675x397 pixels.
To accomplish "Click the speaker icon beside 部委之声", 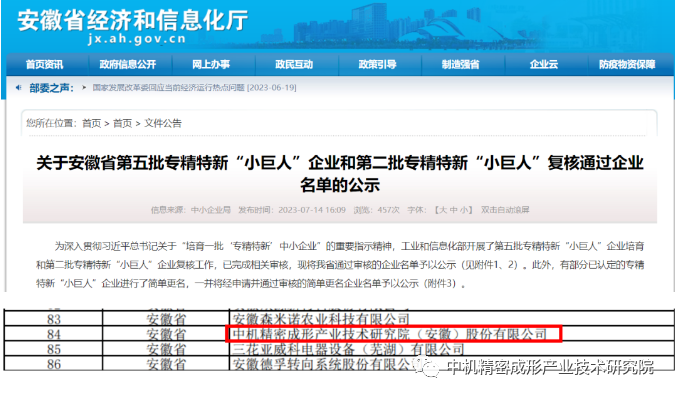I will (19, 88).
